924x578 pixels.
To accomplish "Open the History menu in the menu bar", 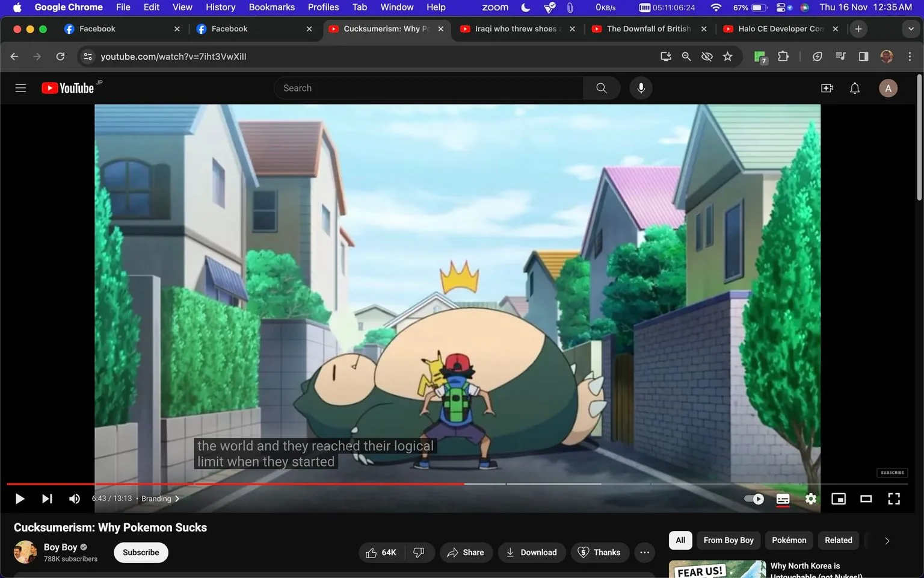I will point(220,7).
